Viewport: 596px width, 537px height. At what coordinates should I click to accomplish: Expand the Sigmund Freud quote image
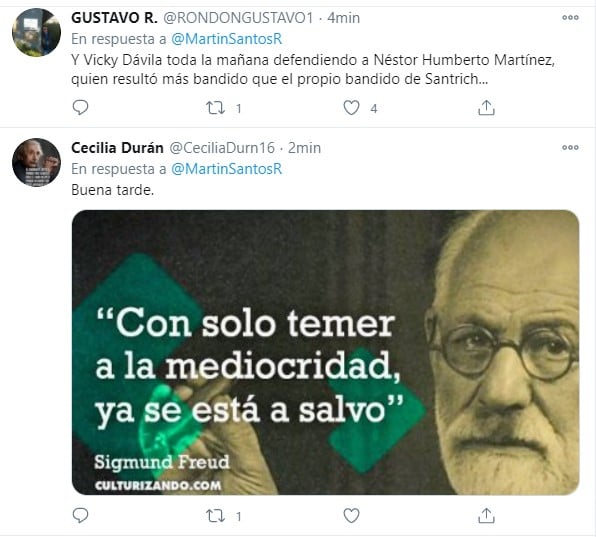coord(325,352)
